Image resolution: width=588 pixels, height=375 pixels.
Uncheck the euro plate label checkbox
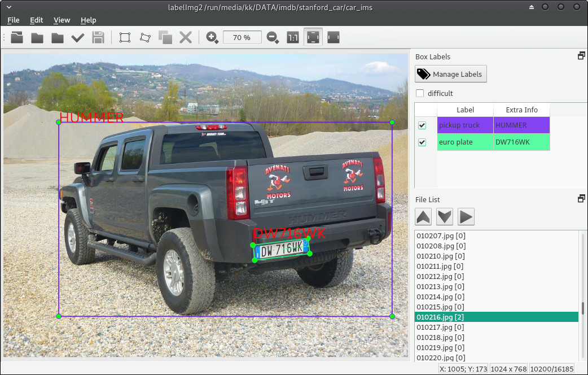click(422, 142)
